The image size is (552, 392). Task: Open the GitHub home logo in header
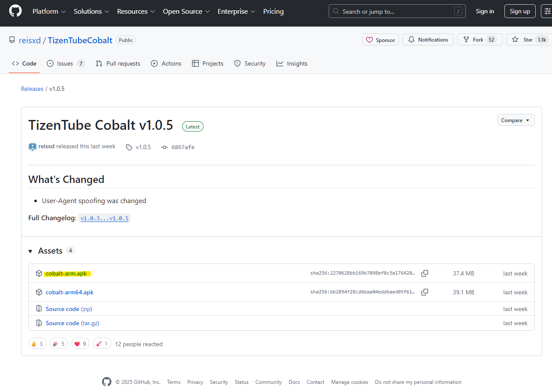15,11
